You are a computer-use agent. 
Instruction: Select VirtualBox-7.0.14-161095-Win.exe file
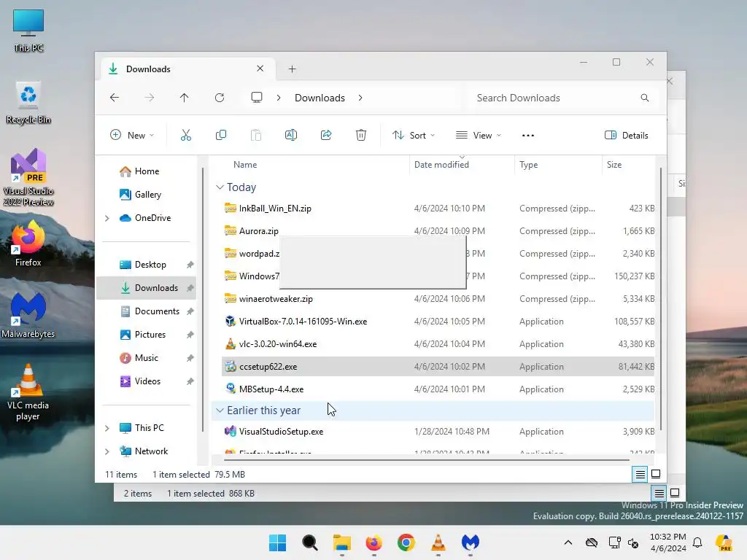coord(438,322)
